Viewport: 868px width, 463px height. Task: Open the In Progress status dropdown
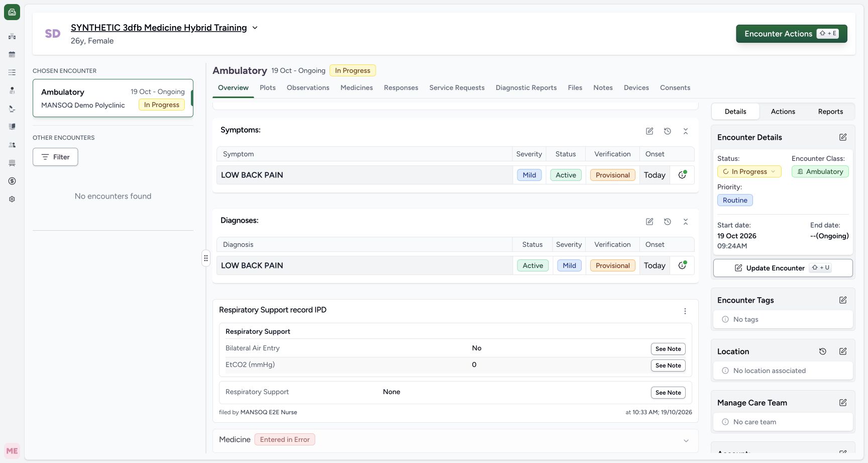click(749, 171)
